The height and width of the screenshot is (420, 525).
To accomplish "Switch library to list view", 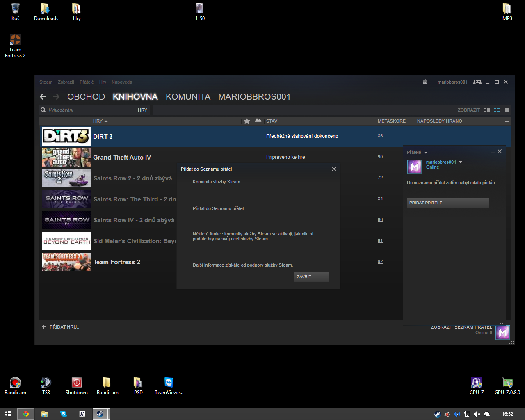I will [497, 110].
